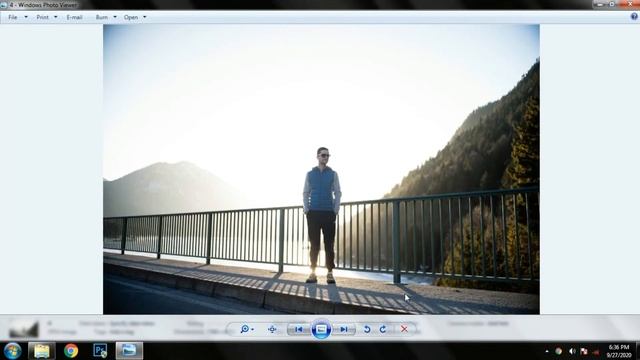This screenshot has height=360, width=640.
Task: Switch to Photoshop in taskbar
Action: tap(100, 351)
